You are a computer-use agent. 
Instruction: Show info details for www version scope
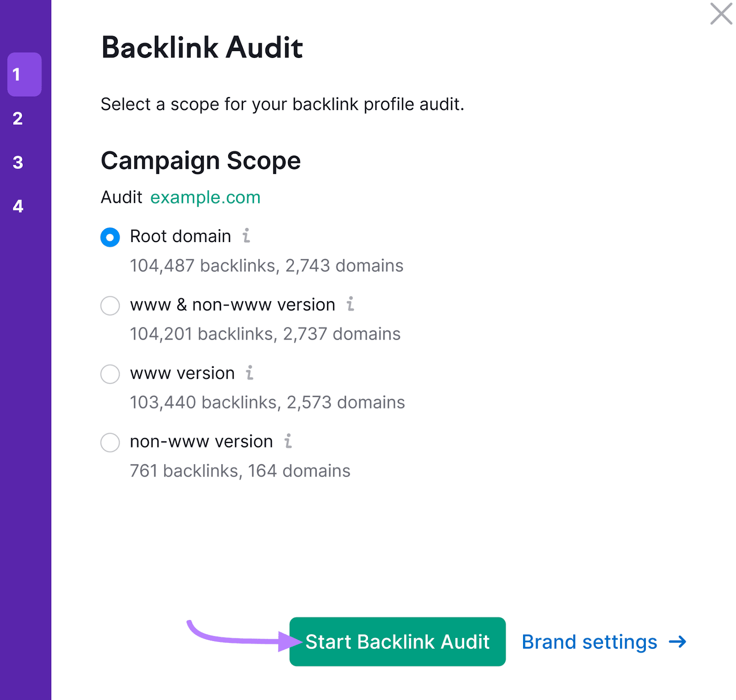pos(250,373)
